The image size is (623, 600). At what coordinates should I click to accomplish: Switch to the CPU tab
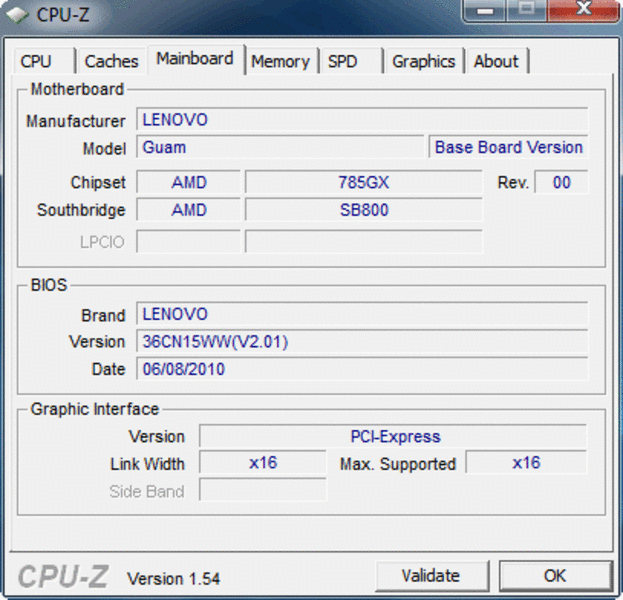click(44, 61)
